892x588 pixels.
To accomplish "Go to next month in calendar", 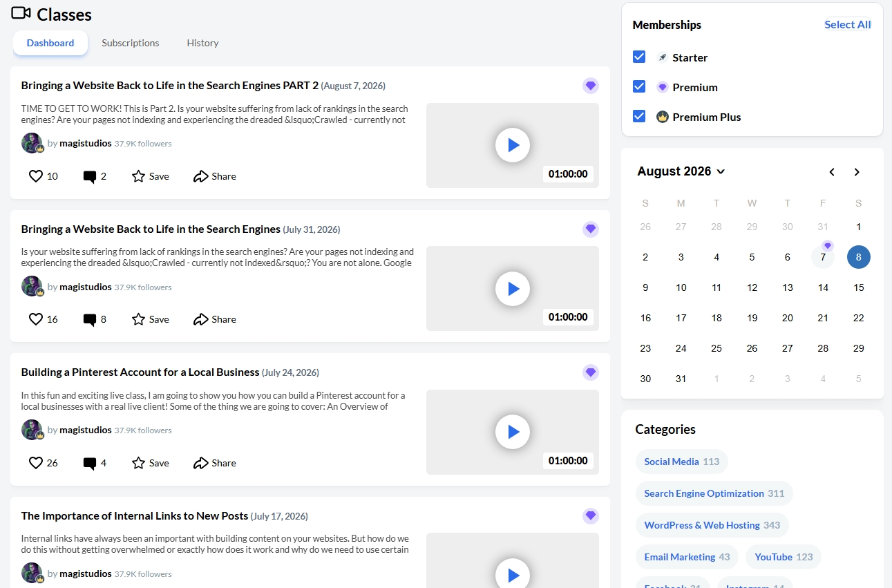I will pyautogui.click(x=857, y=172).
